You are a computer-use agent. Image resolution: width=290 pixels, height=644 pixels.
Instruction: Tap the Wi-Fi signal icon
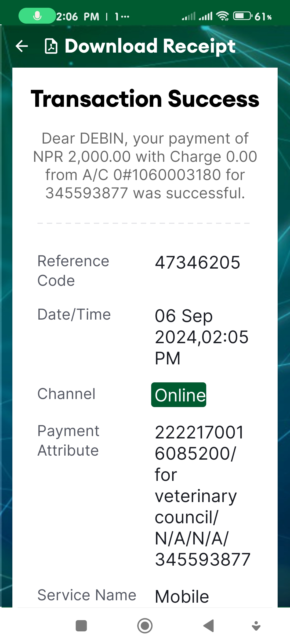(x=223, y=16)
